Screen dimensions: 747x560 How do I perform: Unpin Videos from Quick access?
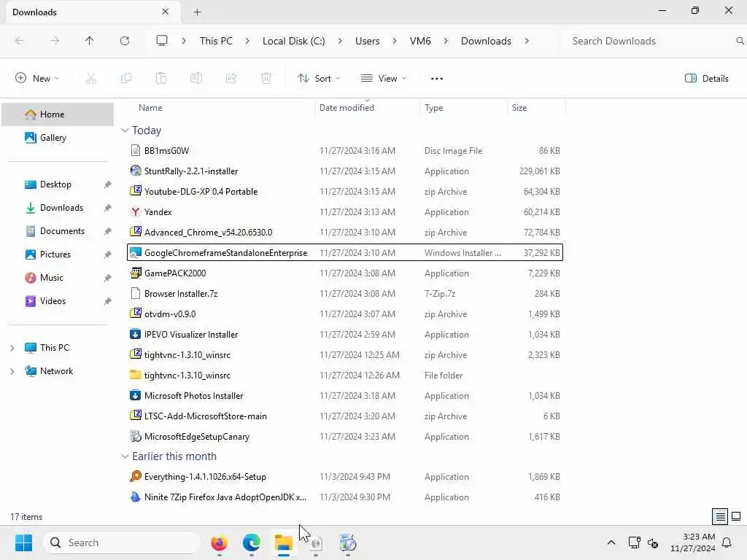(108, 301)
